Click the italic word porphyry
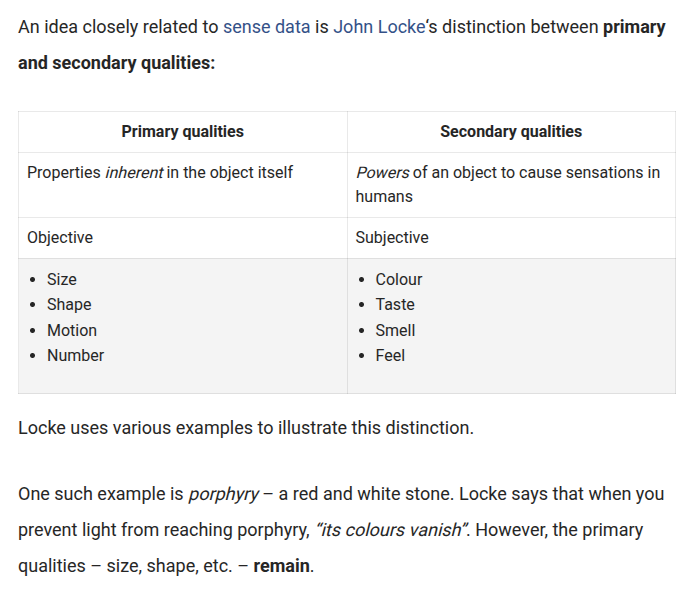 (224, 495)
